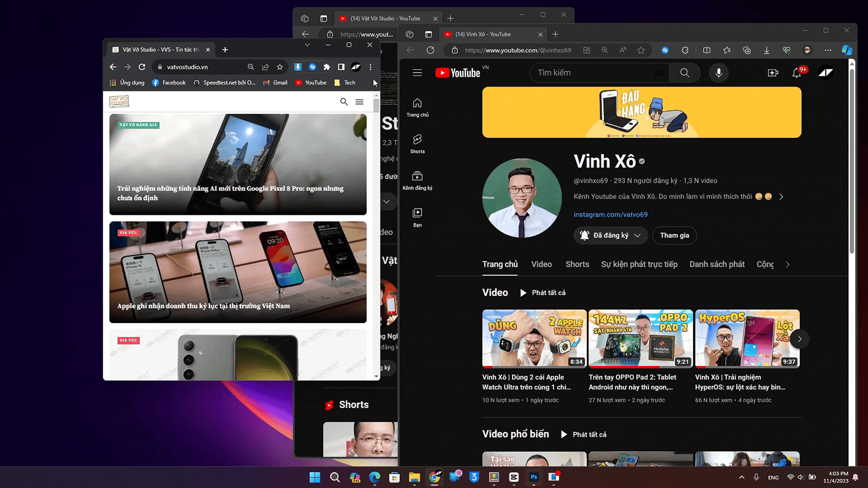The image size is (868, 488).
Task: Open Bạn section in YouTube sidebar
Action: tap(417, 217)
